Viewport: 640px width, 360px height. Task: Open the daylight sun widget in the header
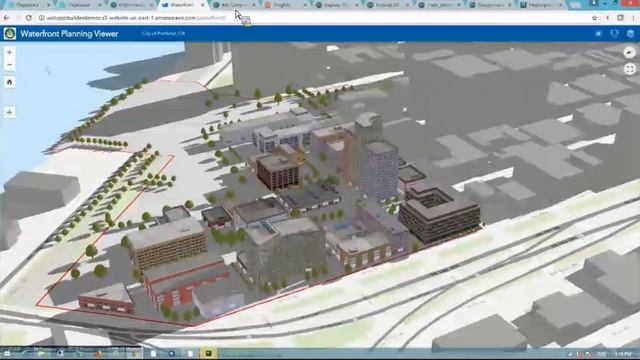click(x=598, y=34)
